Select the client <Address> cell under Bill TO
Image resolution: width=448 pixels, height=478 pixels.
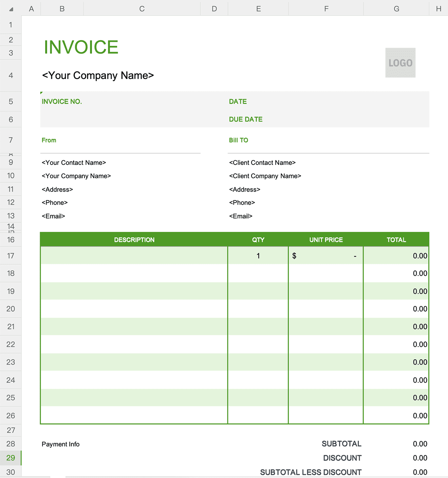click(245, 189)
